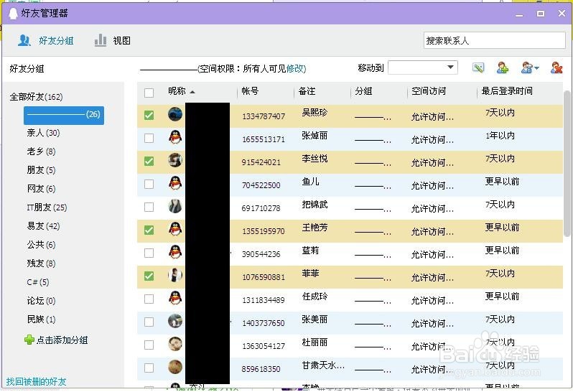The width and height of the screenshot is (573, 392).
Task: Click avatar of account 1076590881
Action: (x=175, y=275)
